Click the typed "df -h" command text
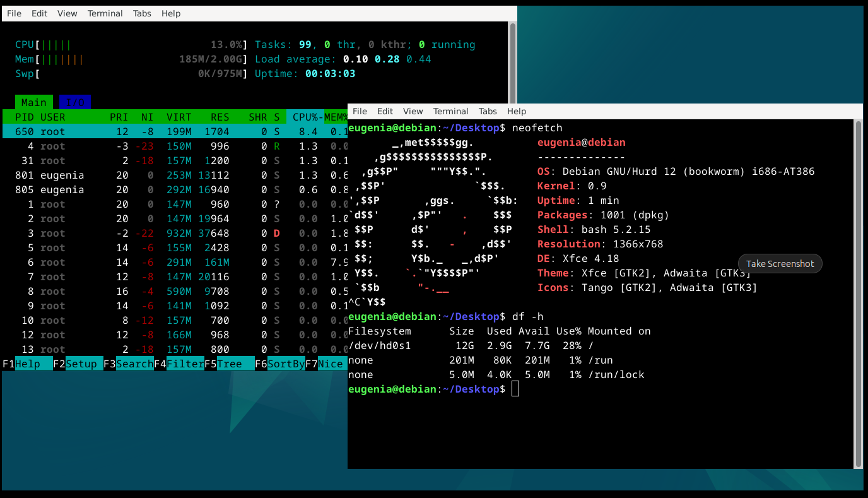Viewport: 868px width, 498px height. pos(528,317)
